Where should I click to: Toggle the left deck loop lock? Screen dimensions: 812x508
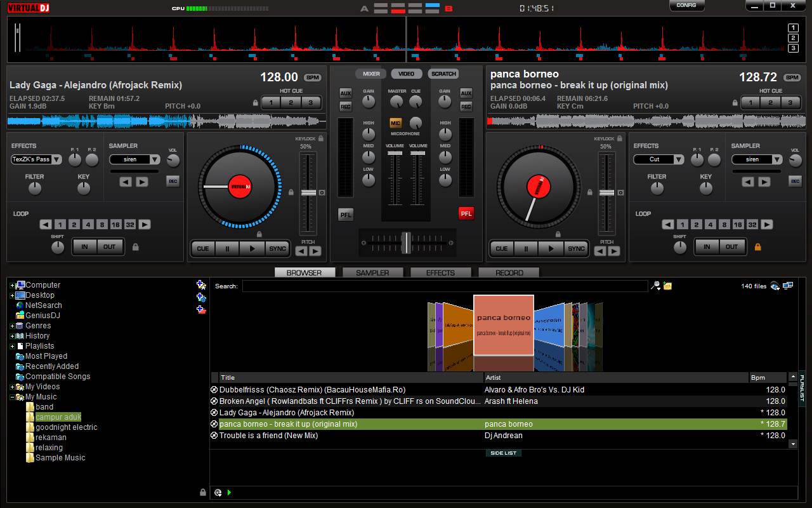(135, 246)
